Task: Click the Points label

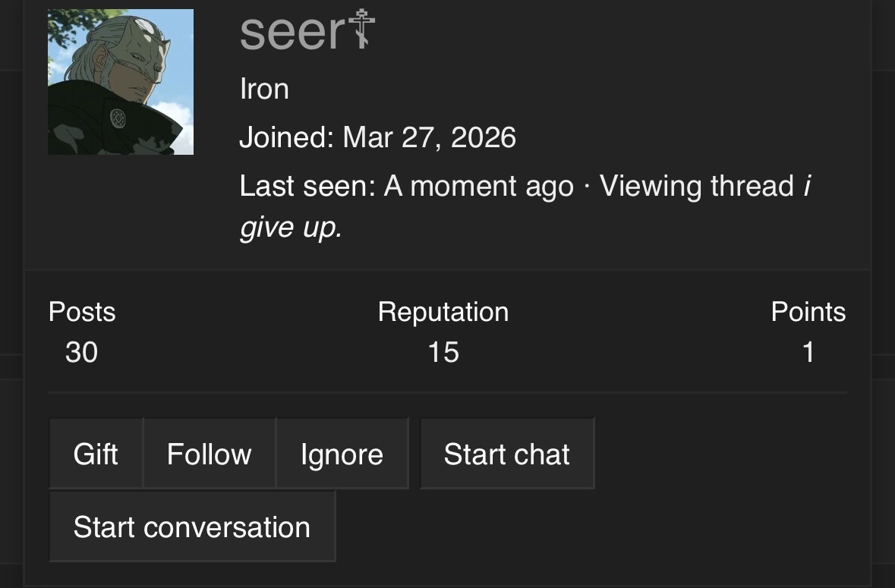Action: 808,312
